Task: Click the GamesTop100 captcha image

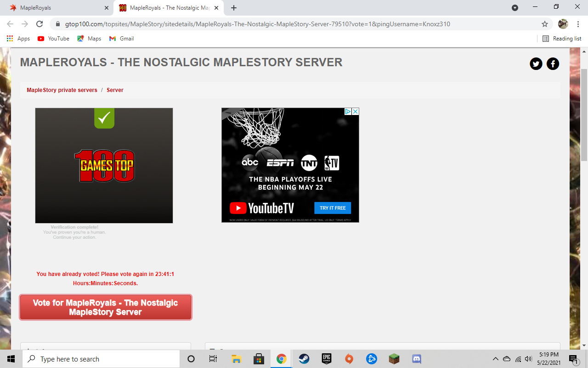Action: click(104, 166)
